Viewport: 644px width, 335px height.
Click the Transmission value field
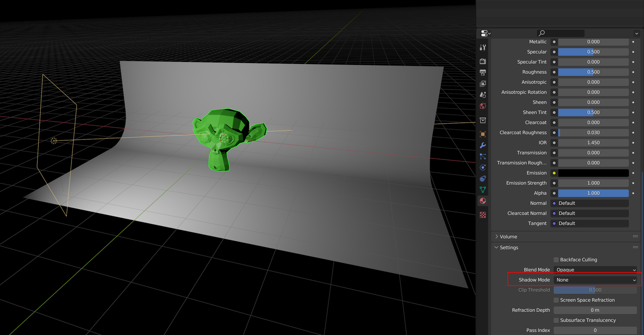pyautogui.click(x=593, y=153)
